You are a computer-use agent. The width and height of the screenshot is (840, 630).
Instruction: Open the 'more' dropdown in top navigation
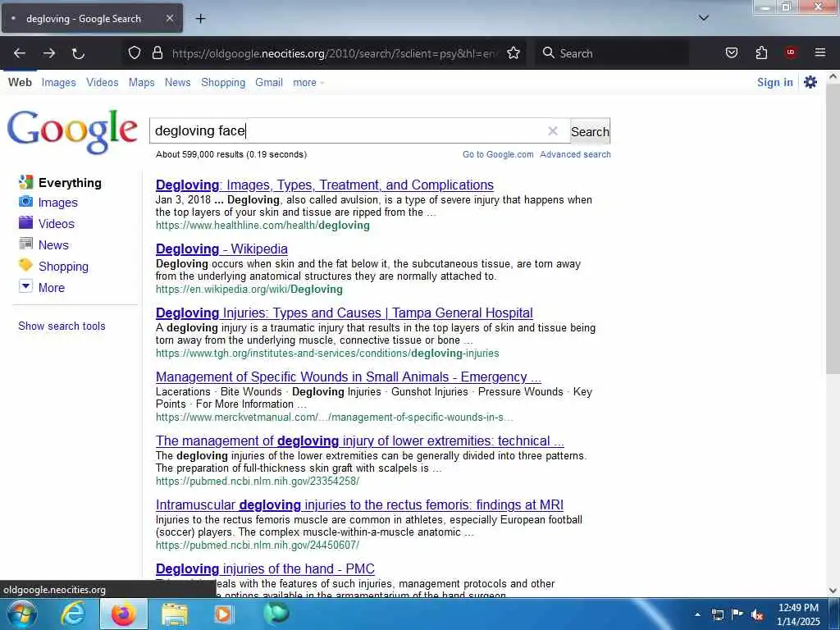(308, 83)
